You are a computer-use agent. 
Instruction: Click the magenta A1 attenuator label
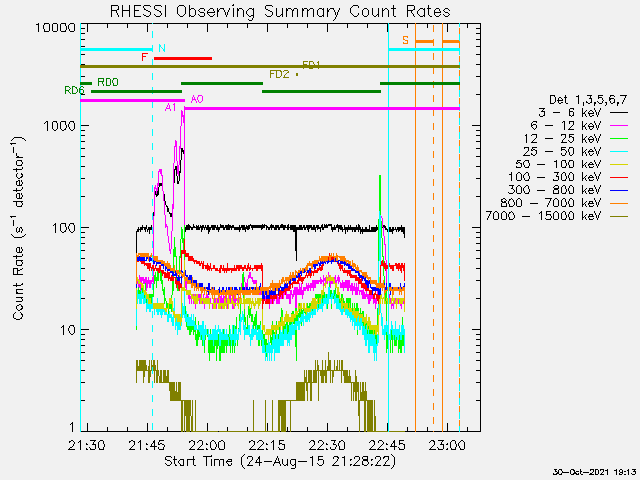170,108
